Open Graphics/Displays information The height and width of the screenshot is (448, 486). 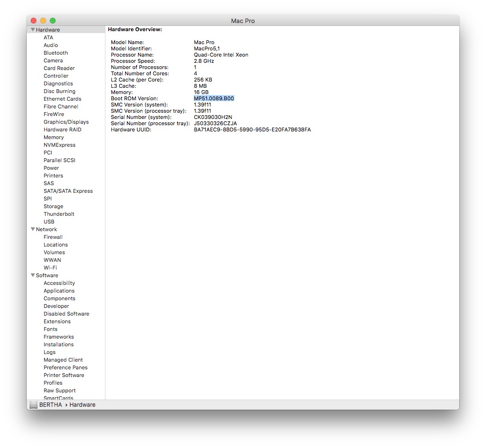coord(66,122)
